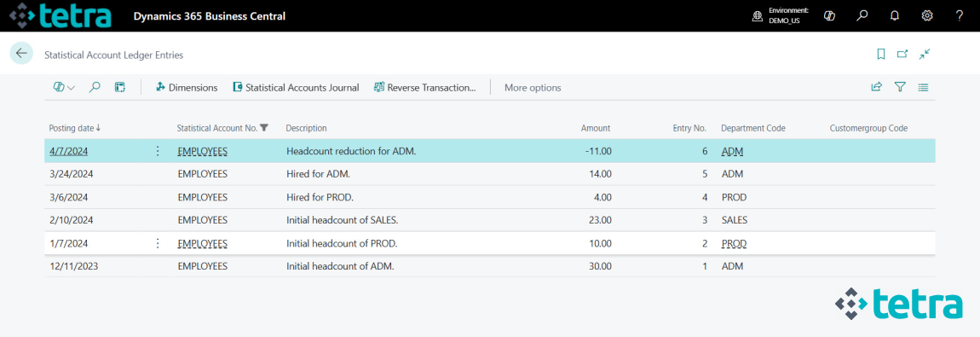980x337 pixels.
Task: Click SALES department code cell
Action: coord(735,220)
